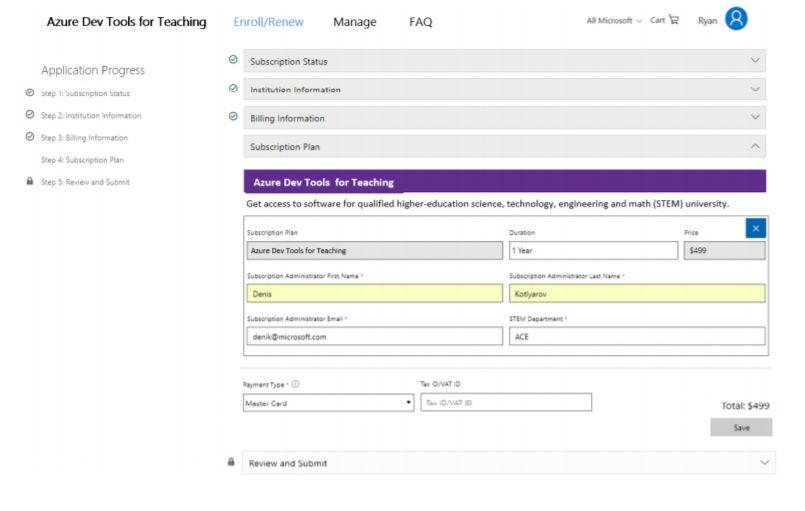Click the checkmark icon next to Step 2
The image size is (805, 511).
[x=30, y=114]
